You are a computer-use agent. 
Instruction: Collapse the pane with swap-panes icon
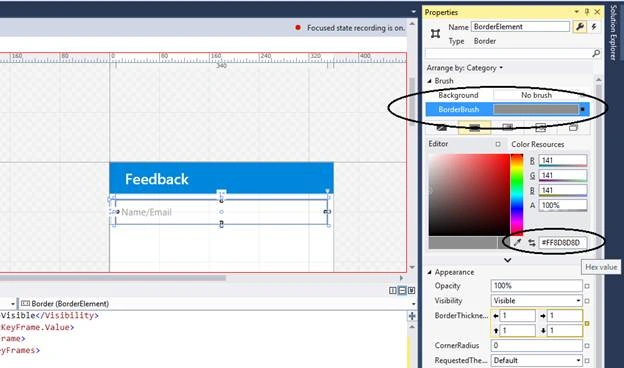coord(411,291)
